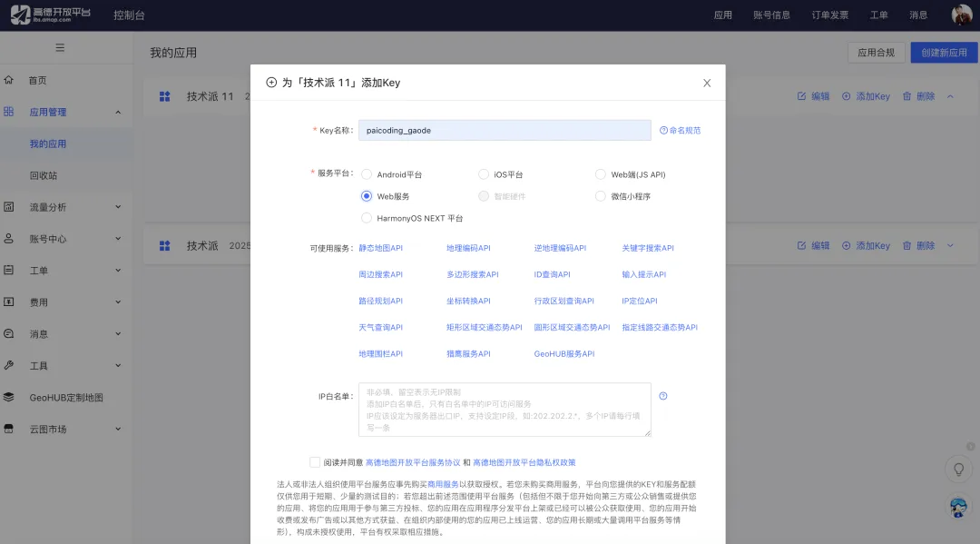
Task: Click the 应用合规 button
Action: (x=877, y=53)
